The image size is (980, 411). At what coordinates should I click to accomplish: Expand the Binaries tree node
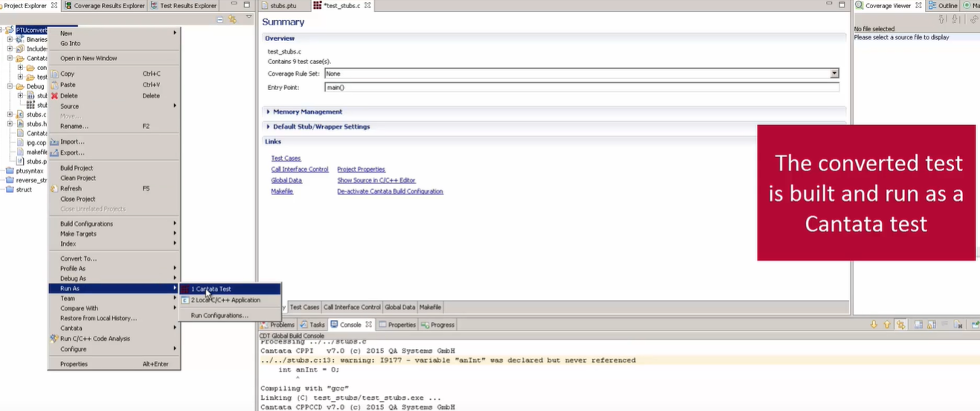click(10, 39)
